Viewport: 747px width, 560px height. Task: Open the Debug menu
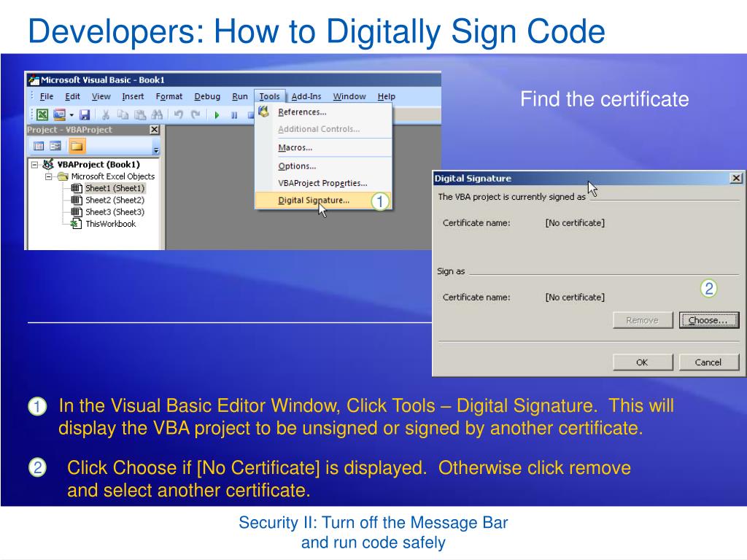tap(207, 96)
